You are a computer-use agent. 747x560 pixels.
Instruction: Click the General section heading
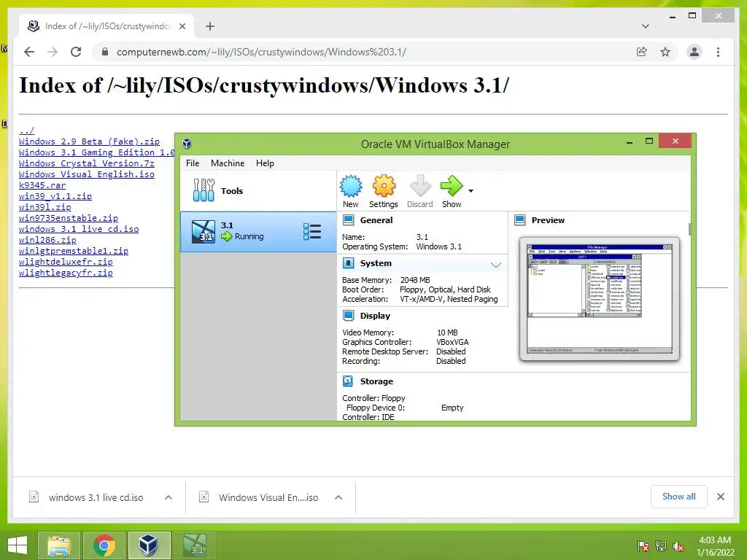(376, 220)
